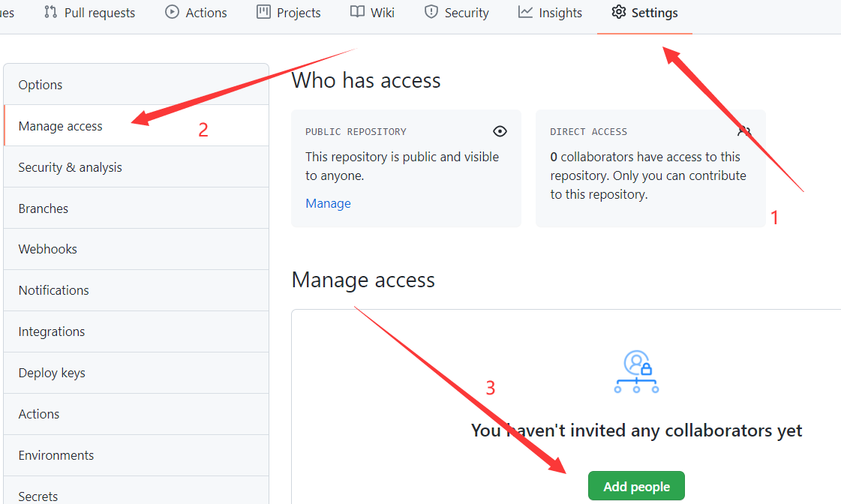Click the Settings gear icon

[618, 12]
